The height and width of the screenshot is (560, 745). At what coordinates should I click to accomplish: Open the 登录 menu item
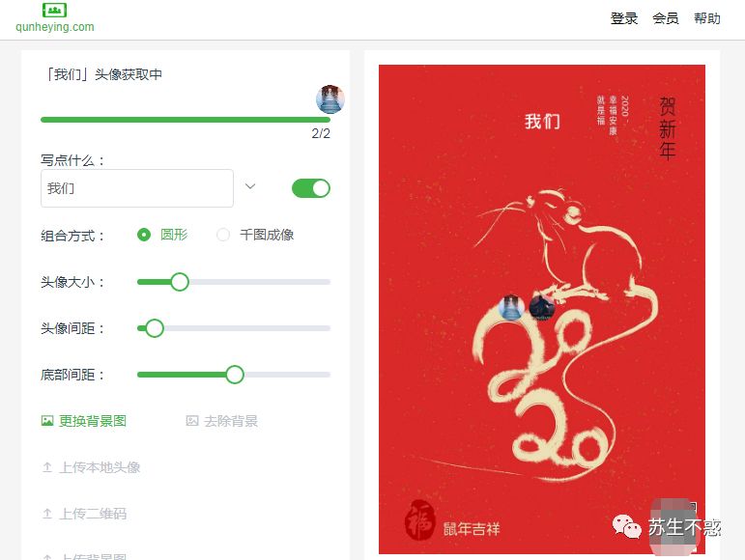[x=624, y=18]
